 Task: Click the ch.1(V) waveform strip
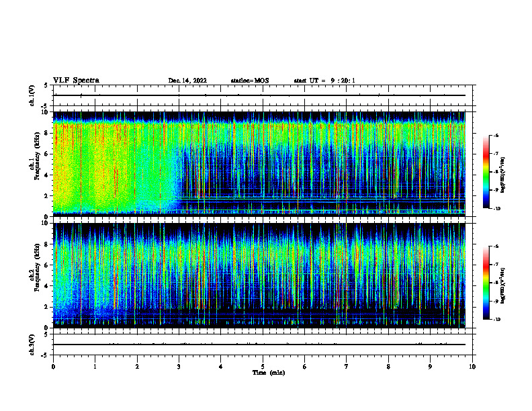[263, 95]
